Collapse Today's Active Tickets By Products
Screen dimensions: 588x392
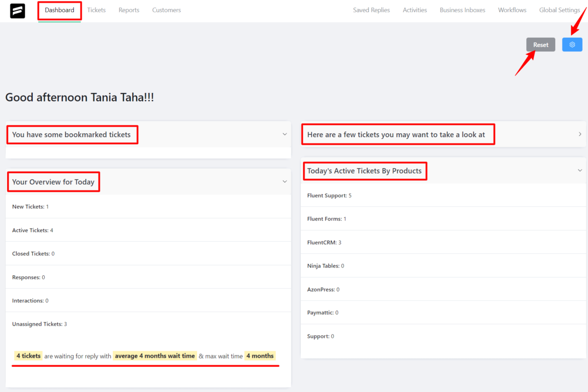580,170
